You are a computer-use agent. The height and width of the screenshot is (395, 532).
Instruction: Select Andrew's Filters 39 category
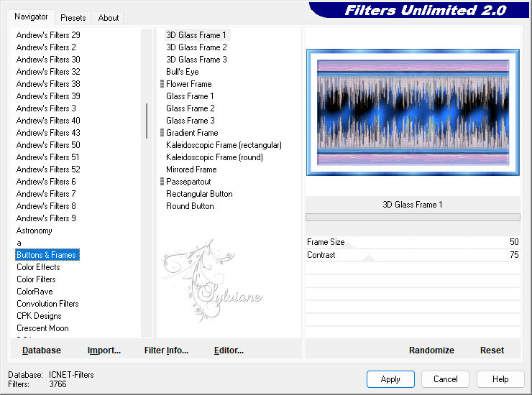[x=48, y=96]
